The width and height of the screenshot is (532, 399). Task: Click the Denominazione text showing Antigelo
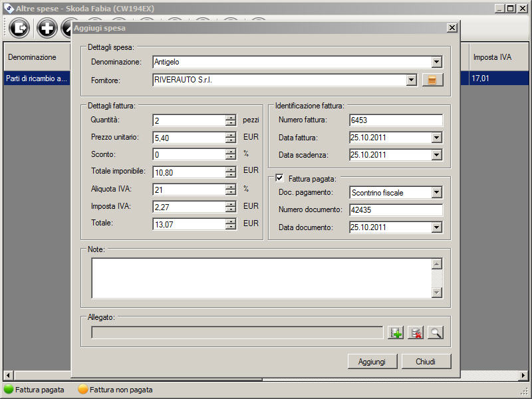pos(167,62)
